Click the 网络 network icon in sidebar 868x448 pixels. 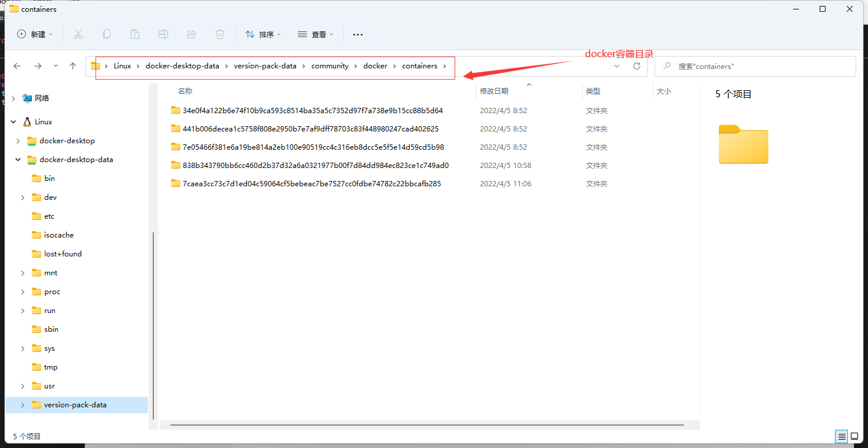tap(27, 98)
